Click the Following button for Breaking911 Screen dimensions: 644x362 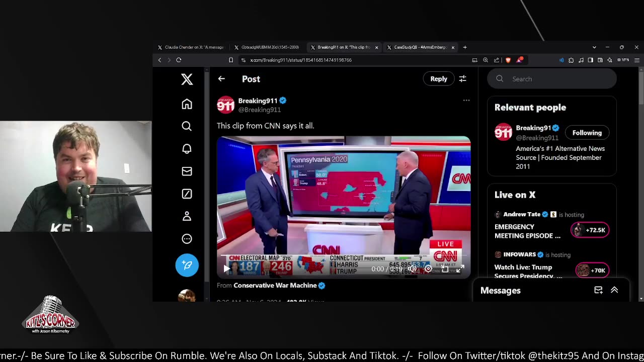(587, 133)
